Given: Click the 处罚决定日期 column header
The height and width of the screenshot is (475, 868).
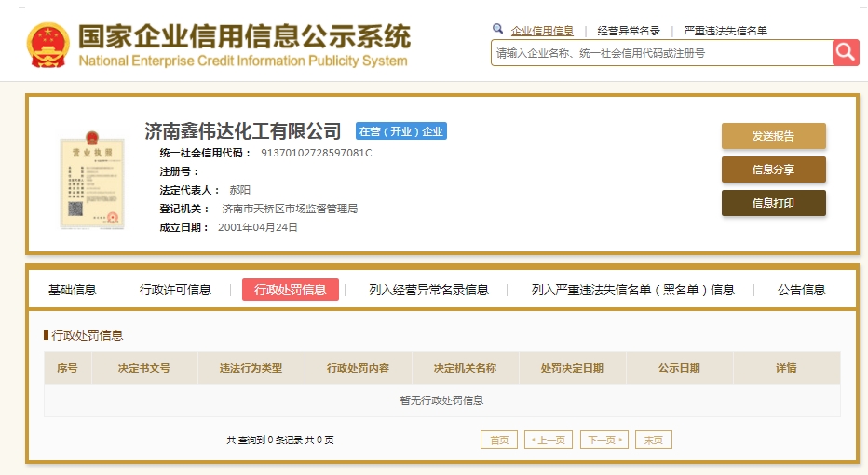Looking at the screenshot, I should click(x=573, y=368).
